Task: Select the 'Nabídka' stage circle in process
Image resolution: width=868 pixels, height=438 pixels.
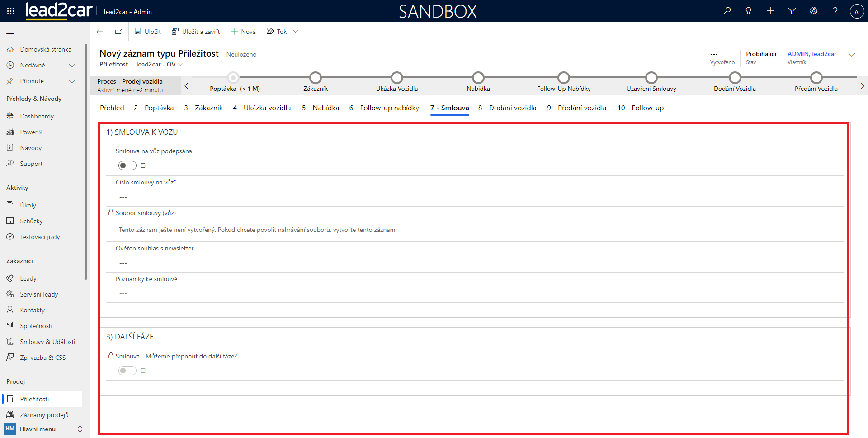Action: [478, 78]
